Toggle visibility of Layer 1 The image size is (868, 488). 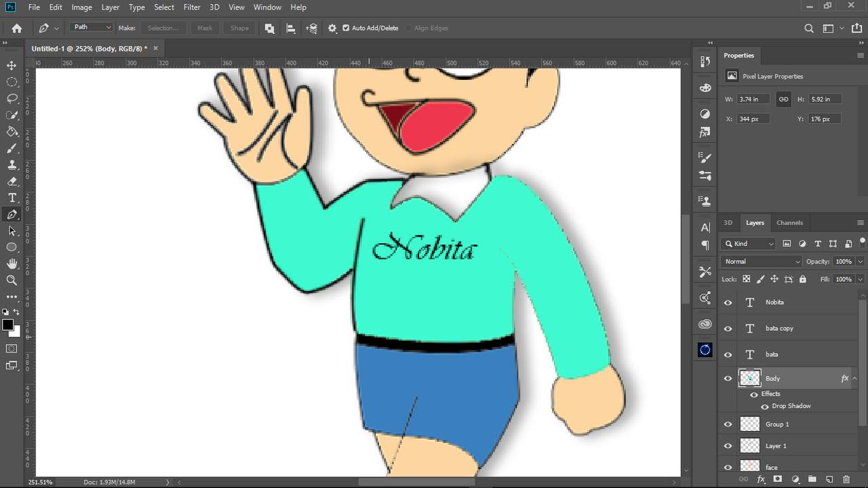(x=728, y=447)
